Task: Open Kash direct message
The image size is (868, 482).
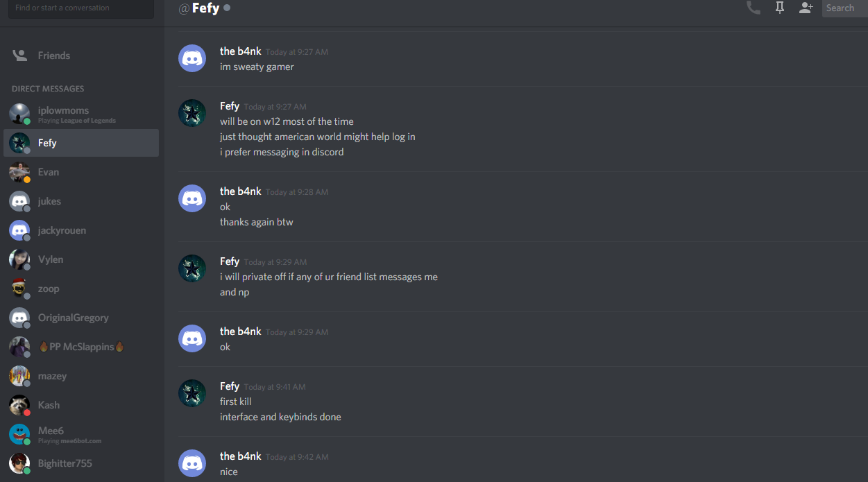Action: tap(81, 405)
